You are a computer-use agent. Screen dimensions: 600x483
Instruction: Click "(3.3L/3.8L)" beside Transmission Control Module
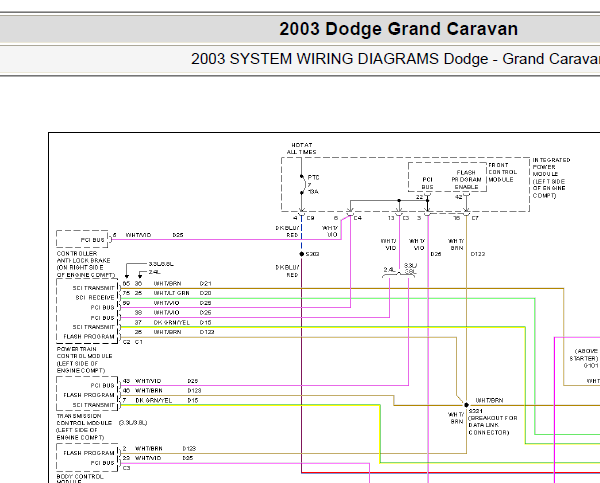(x=133, y=423)
